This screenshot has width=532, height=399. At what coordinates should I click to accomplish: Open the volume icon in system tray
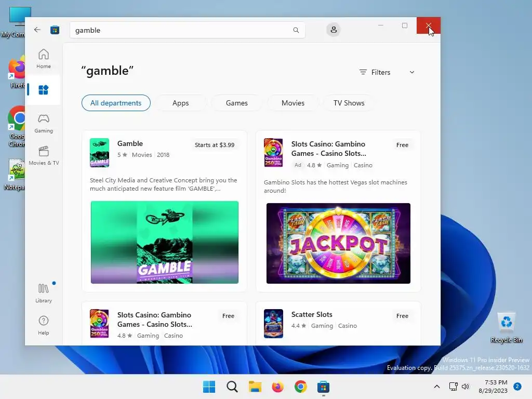pyautogui.click(x=465, y=387)
